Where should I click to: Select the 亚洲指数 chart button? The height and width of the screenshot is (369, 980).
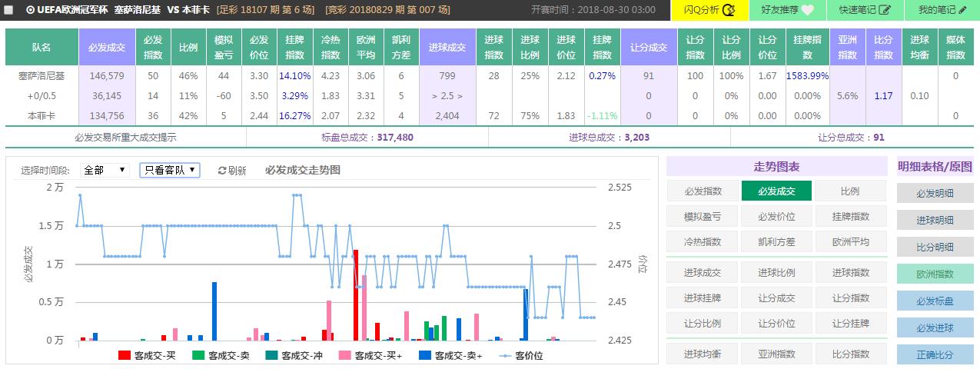point(776,354)
